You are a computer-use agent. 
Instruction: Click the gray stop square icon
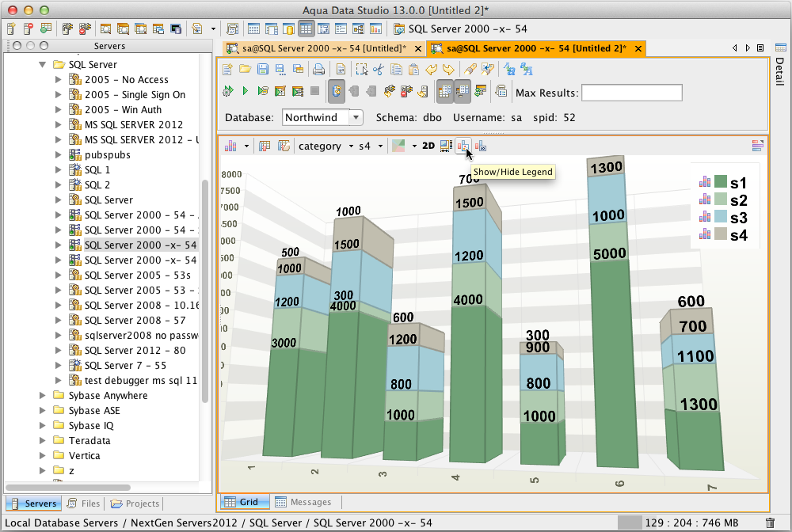point(314,91)
